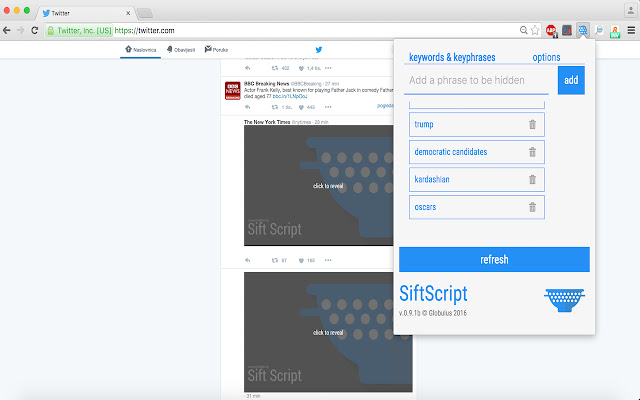Viewport: 640px width, 400px height.
Task: Like the BBC Breaking News tweet
Action: tap(301, 107)
